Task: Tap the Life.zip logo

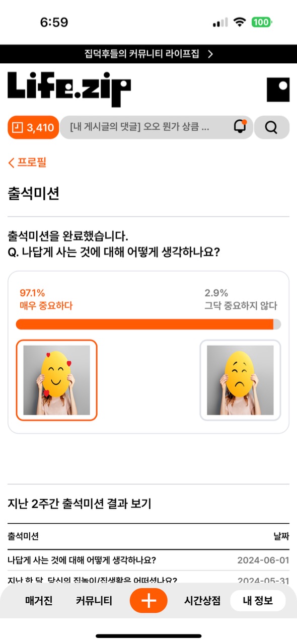Action: (x=69, y=89)
